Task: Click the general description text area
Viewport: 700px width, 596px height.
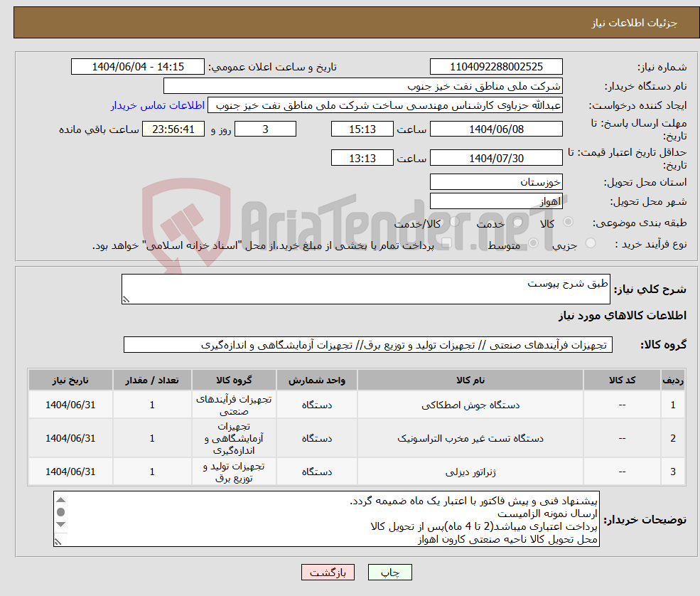Action: [x=365, y=289]
